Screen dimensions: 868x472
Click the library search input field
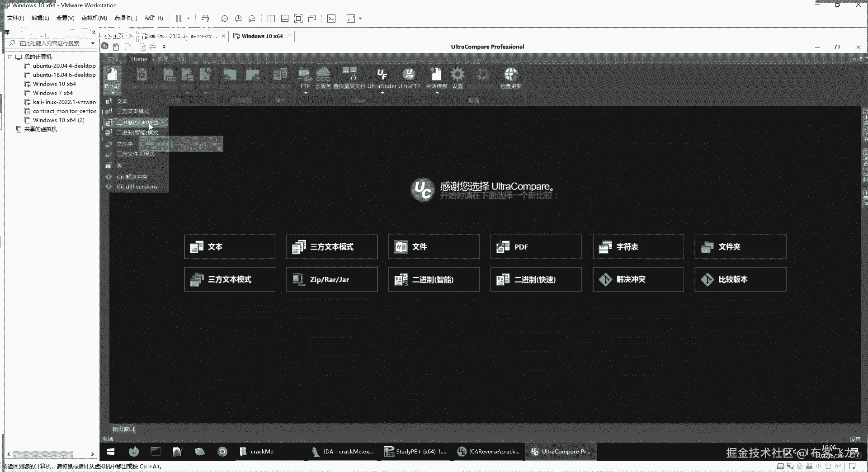(x=50, y=43)
